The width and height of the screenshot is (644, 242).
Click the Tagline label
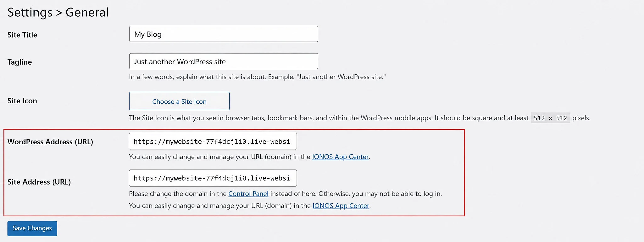pyautogui.click(x=19, y=62)
